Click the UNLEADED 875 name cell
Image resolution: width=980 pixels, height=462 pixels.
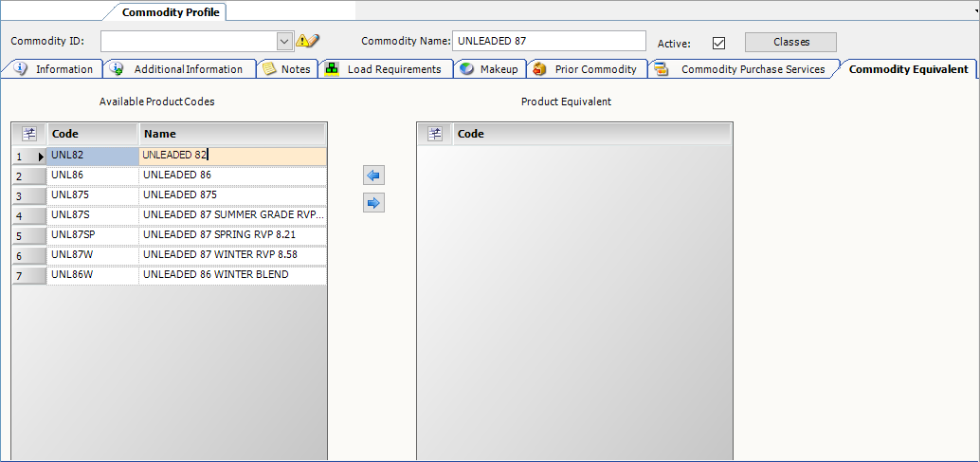(x=232, y=195)
